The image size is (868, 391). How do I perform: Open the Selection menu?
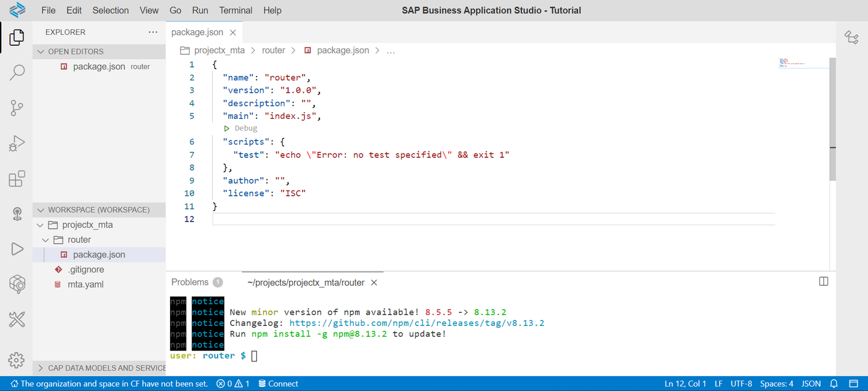point(110,10)
